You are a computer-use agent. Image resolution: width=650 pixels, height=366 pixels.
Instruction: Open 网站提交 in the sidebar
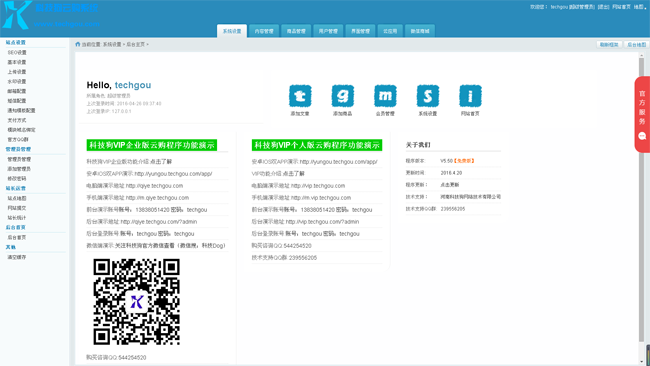[x=17, y=208]
